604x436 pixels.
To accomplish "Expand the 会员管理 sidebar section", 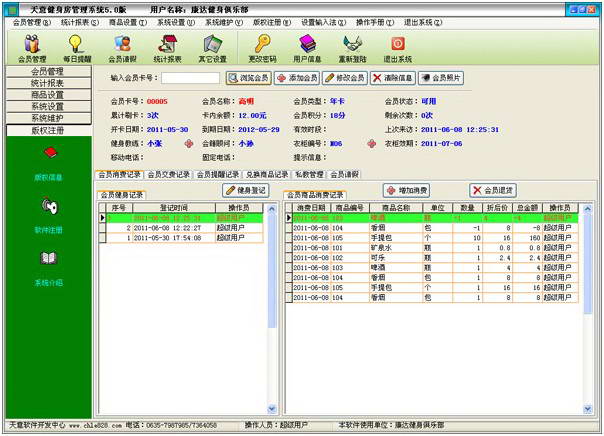I will tap(48, 71).
